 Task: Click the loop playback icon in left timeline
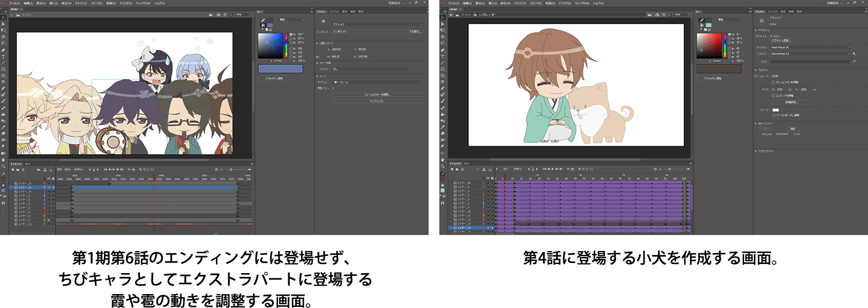(x=133, y=170)
